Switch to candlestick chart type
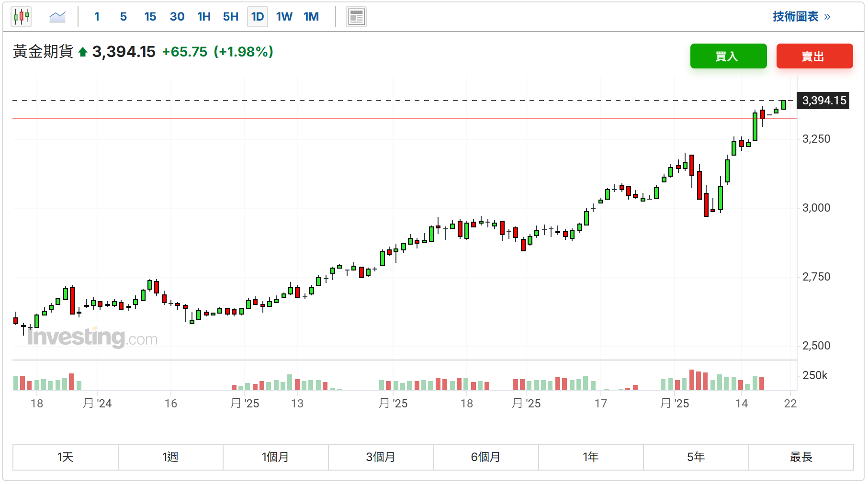868x484 pixels. pos(21,17)
